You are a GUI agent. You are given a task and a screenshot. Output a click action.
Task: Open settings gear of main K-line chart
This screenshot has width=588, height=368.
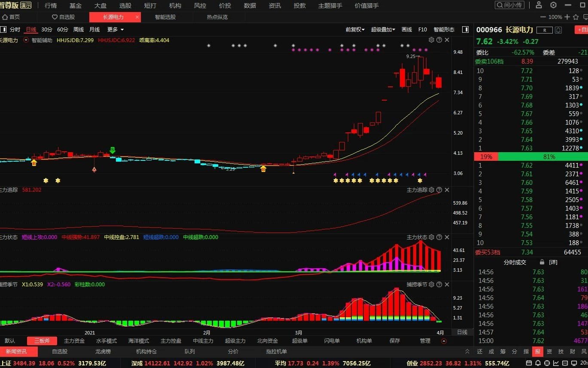pos(431,40)
